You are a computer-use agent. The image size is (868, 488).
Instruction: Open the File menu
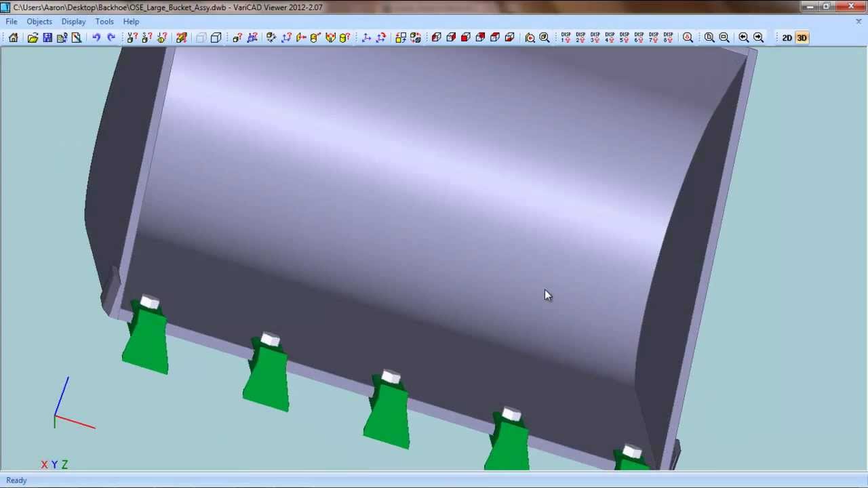click(12, 22)
